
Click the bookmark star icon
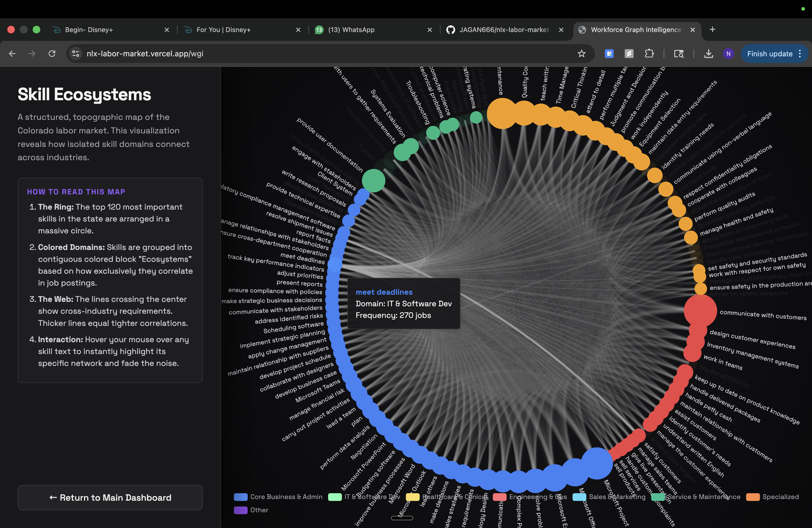tap(581, 54)
